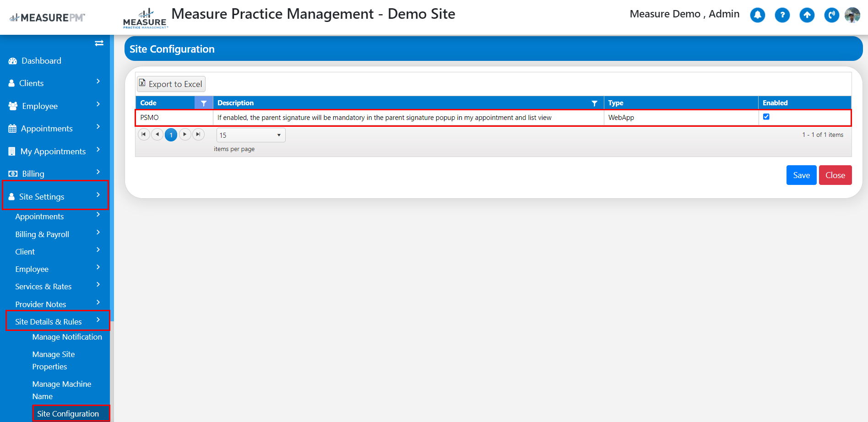Click the Billing money icon
This screenshot has width=868, height=422.
tap(13, 174)
